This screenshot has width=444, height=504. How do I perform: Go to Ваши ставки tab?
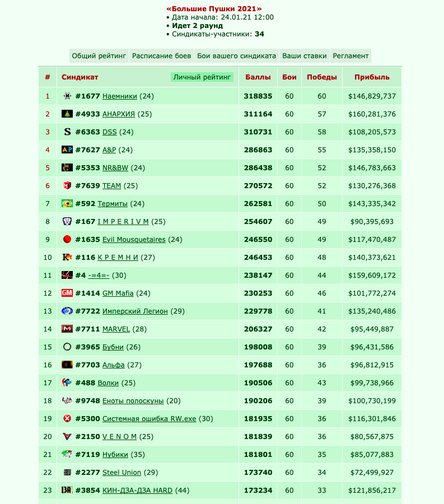(305, 56)
